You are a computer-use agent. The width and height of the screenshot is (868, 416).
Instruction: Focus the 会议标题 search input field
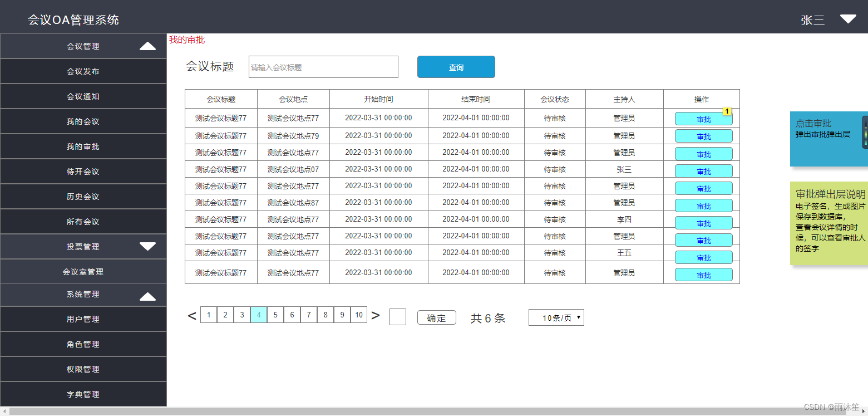pos(323,67)
